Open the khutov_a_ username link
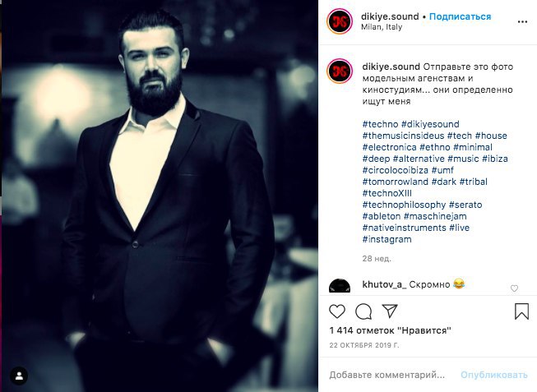 point(384,284)
